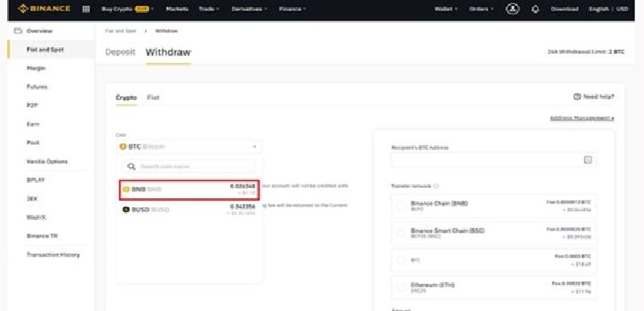This screenshot has height=311, width=644.
Task: Open the apps grid menu icon
Action: tap(86, 9)
